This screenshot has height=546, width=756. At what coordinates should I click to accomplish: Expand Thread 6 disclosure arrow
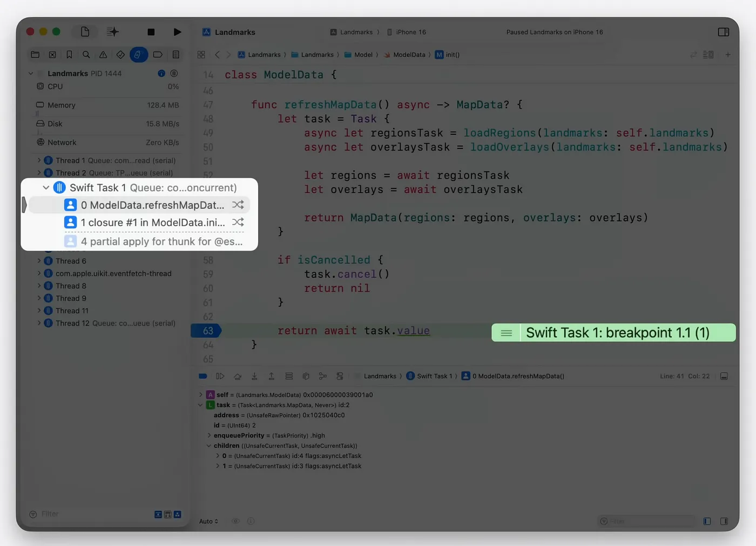(x=39, y=261)
